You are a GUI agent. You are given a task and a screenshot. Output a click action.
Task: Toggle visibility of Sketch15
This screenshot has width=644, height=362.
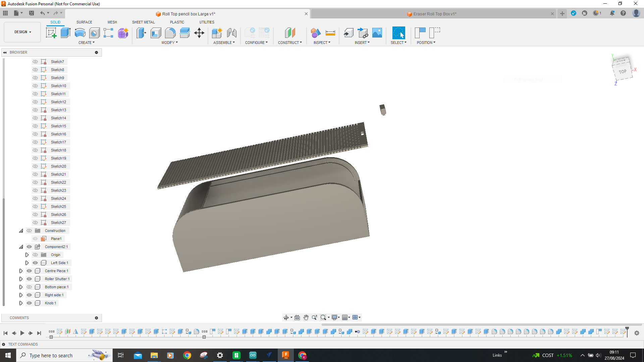tap(35, 126)
